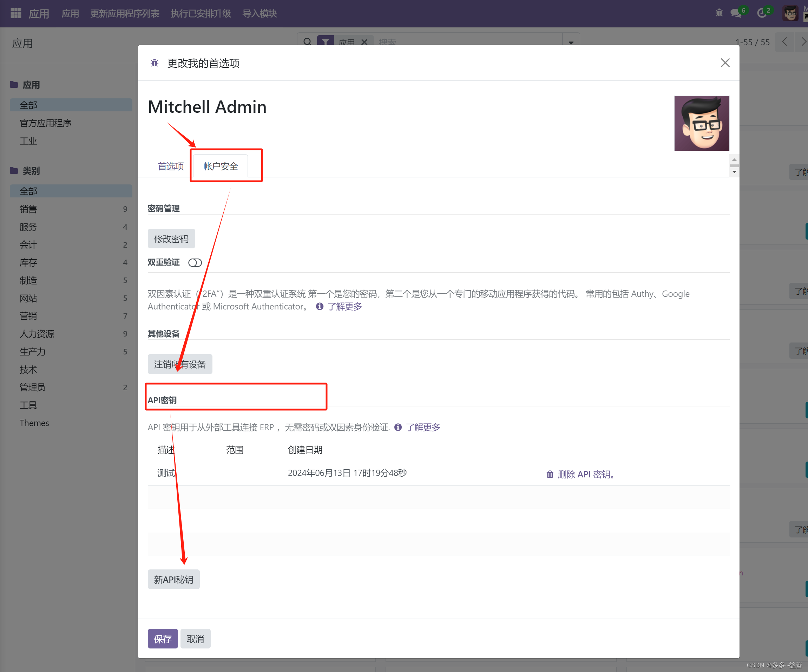The height and width of the screenshot is (672, 808).
Task: Click the 修改密码 button
Action: [x=171, y=239]
